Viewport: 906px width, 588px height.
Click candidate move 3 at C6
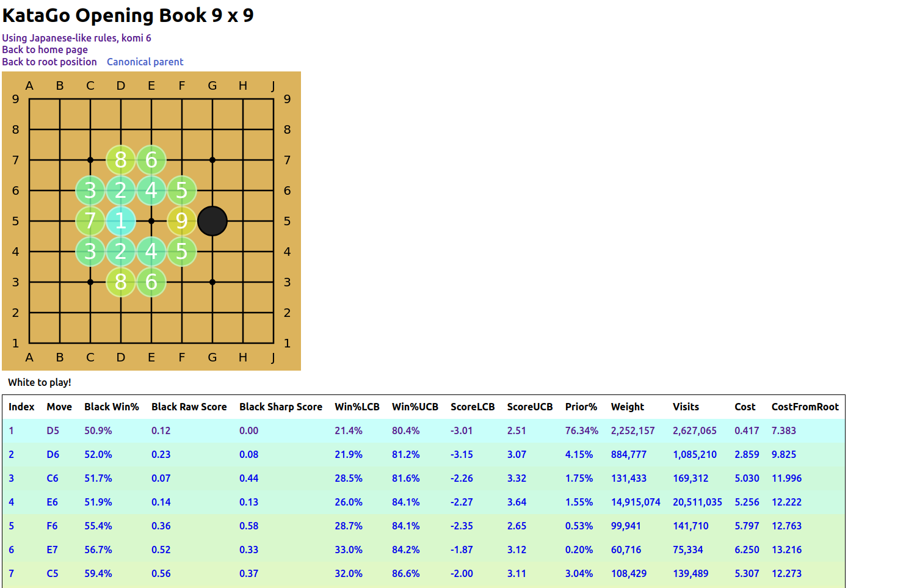(x=90, y=191)
